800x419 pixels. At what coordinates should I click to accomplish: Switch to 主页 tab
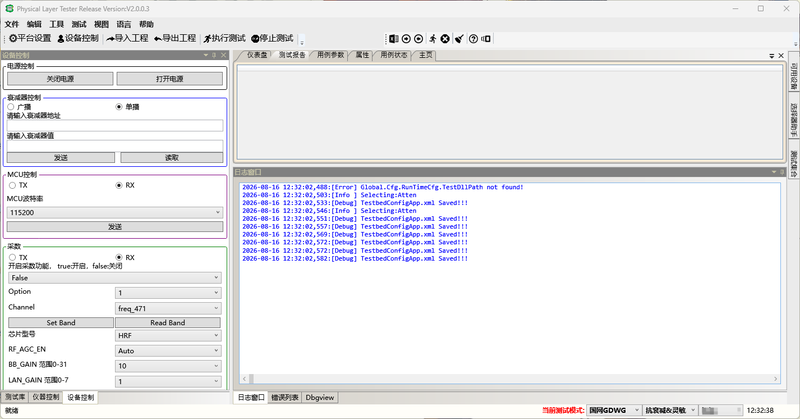coord(426,55)
